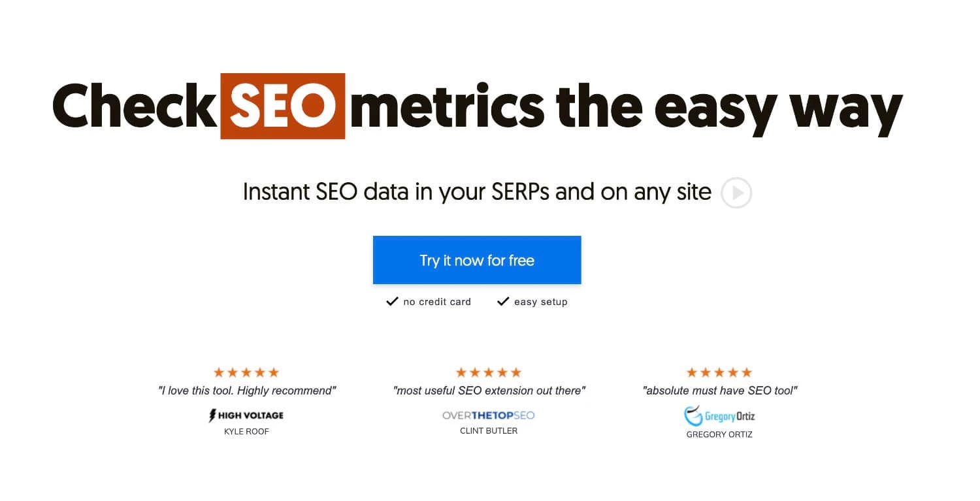Click the orange SEO highlight in headline
Viewport: 980px width, 501px height.
(x=282, y=106)
